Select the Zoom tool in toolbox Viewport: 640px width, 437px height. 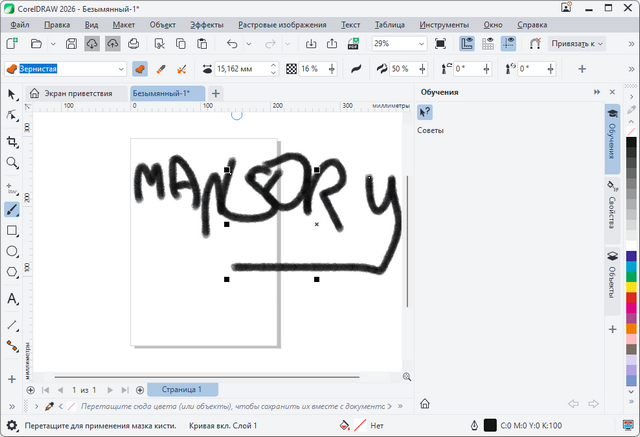[12, 163]
